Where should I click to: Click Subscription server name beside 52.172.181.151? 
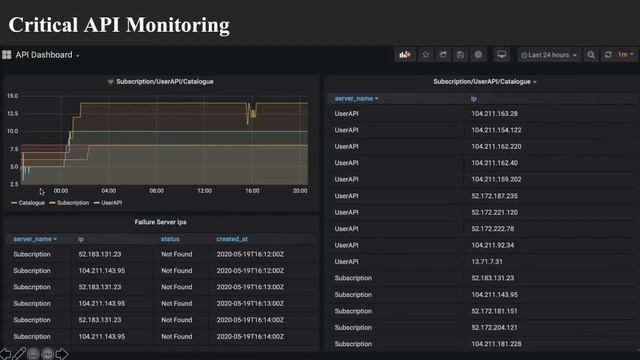(x=353, y=311)
